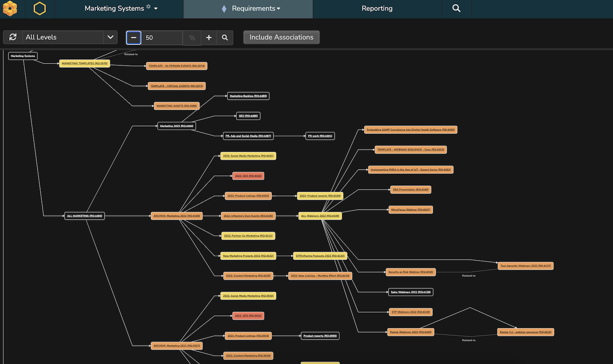Viewport: 613px width, 364px height.
Task: Expand the All Levels dropdown
Action: [x=110, y=37]
